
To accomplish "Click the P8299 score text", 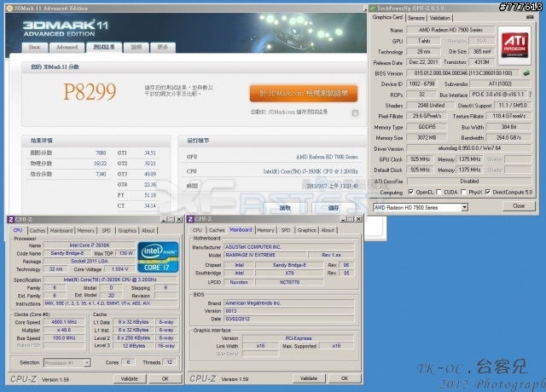I will [90, 92].
